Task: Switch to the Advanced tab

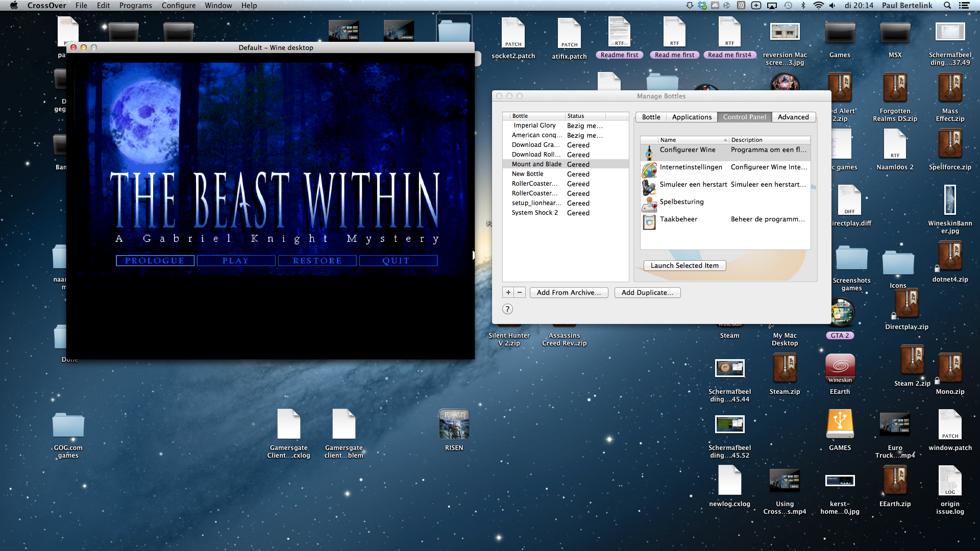Action: click(x=793, y=117)
